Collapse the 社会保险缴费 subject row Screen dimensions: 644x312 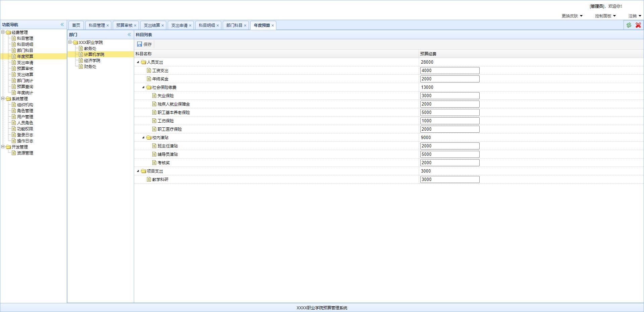(x=143, y=87)
